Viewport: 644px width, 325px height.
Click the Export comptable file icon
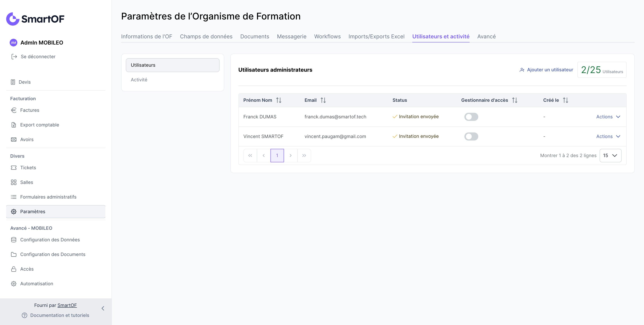(x=14, y=125)
